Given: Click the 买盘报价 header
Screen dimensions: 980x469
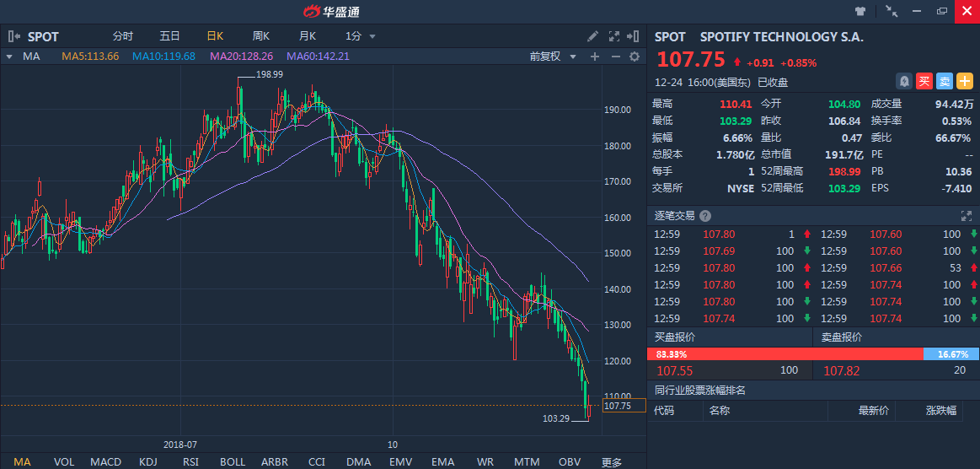Looking at the screenshot, I should [x=674, y=337].
